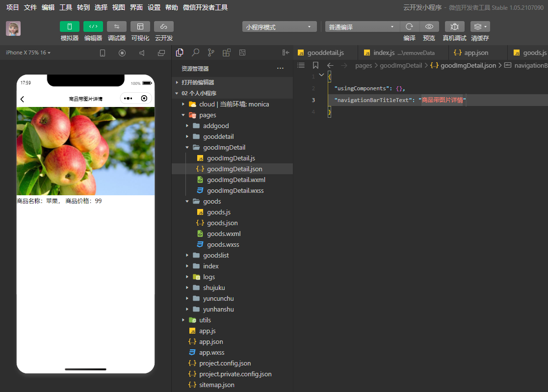This screenshot has width=548, height=392.
Task: Toggle the simulator (模拟器) panel button
Action: pos(70,26)
